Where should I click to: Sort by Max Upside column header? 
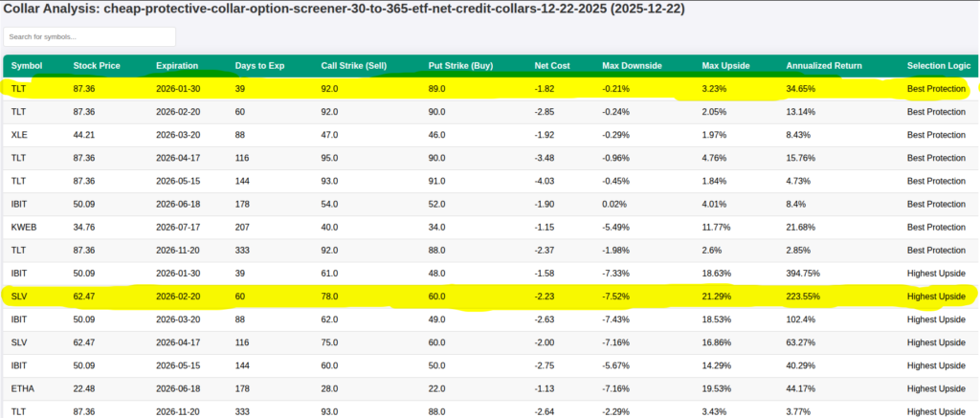point(725,66)
